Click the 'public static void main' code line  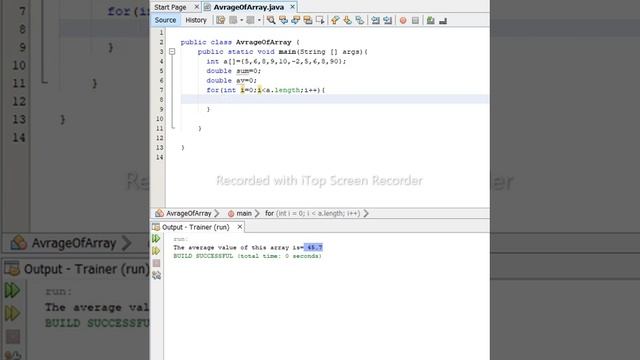click(x=282, y=52)
